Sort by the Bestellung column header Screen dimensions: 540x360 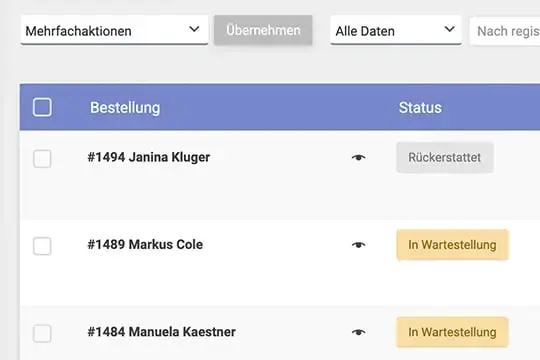pyautogui.click(x=125, y=108)
